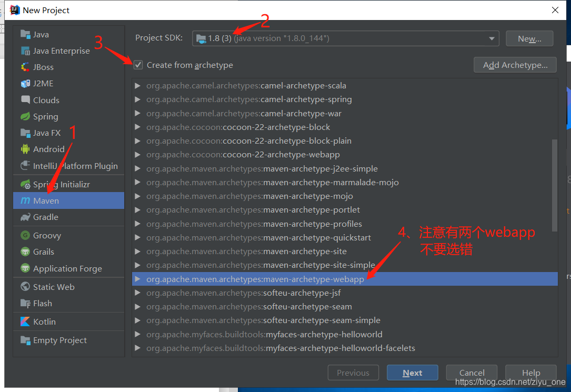This screenshot has width=571, height=392.
Task: Expand cocoon-22-archetype-webapp entry
Action: 138,155
